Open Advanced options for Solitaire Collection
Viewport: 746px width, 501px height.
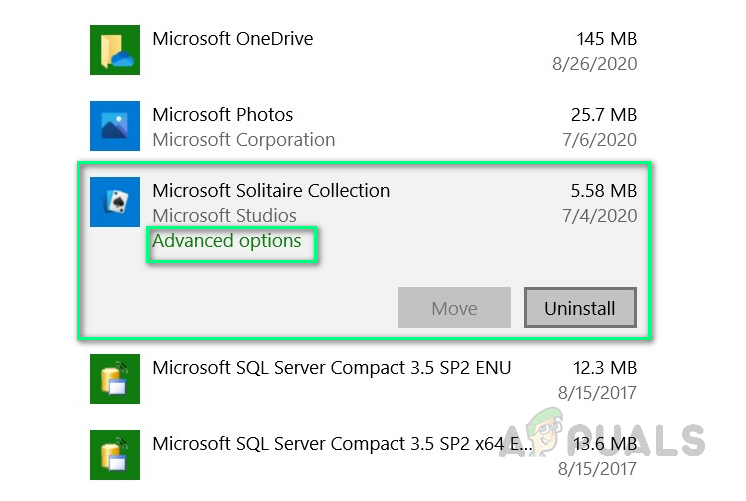point(227,241)
